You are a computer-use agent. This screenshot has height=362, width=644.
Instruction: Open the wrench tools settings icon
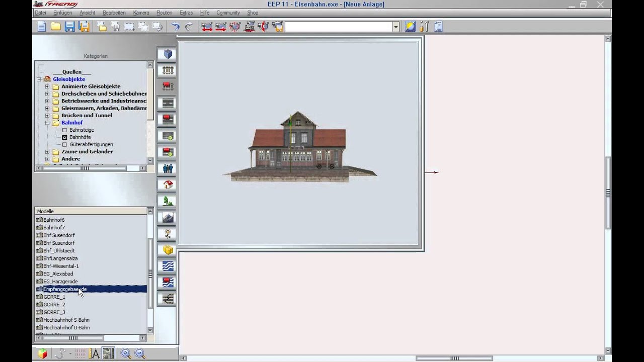click(x=424, y=27)
